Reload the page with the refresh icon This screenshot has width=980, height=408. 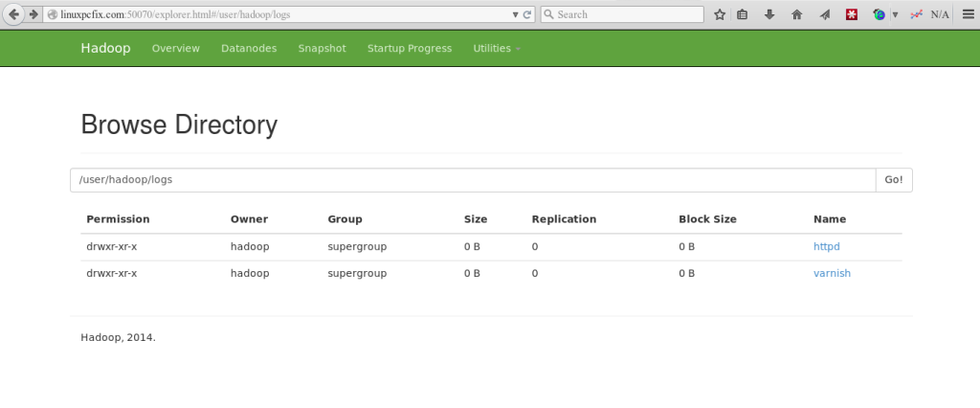tap(527, 14)
